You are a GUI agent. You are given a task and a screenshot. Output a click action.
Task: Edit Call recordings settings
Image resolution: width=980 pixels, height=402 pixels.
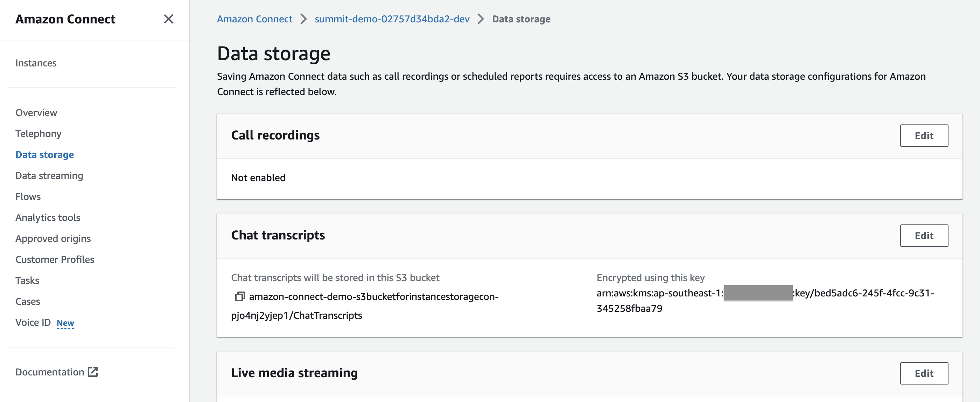[924, 136]
